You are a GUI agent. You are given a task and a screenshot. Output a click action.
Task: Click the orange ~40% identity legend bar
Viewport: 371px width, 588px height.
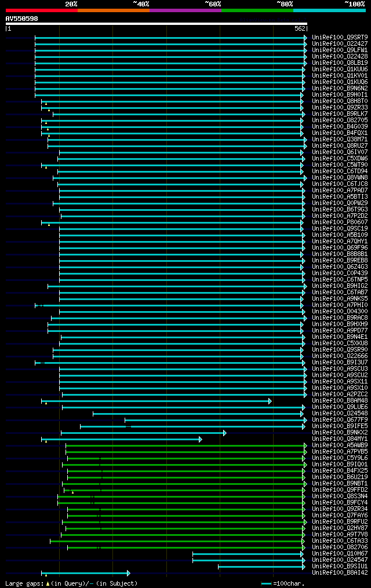(x=114, y=10)
